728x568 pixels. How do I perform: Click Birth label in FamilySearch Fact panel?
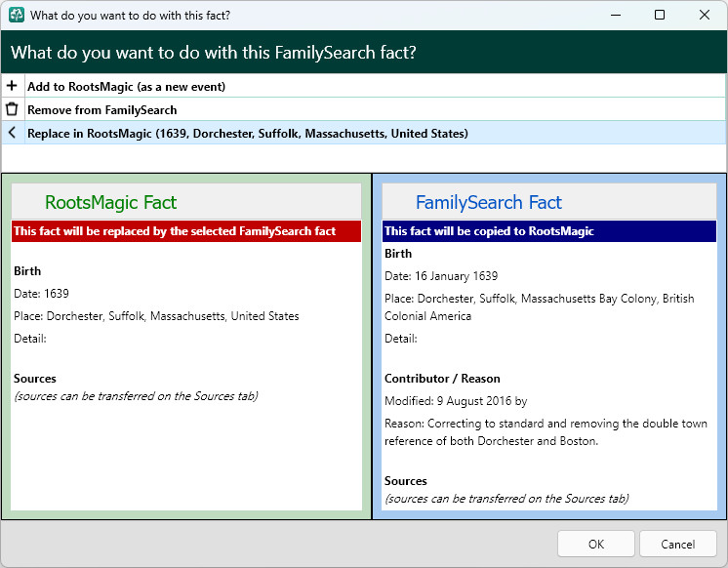coord(398,254)
